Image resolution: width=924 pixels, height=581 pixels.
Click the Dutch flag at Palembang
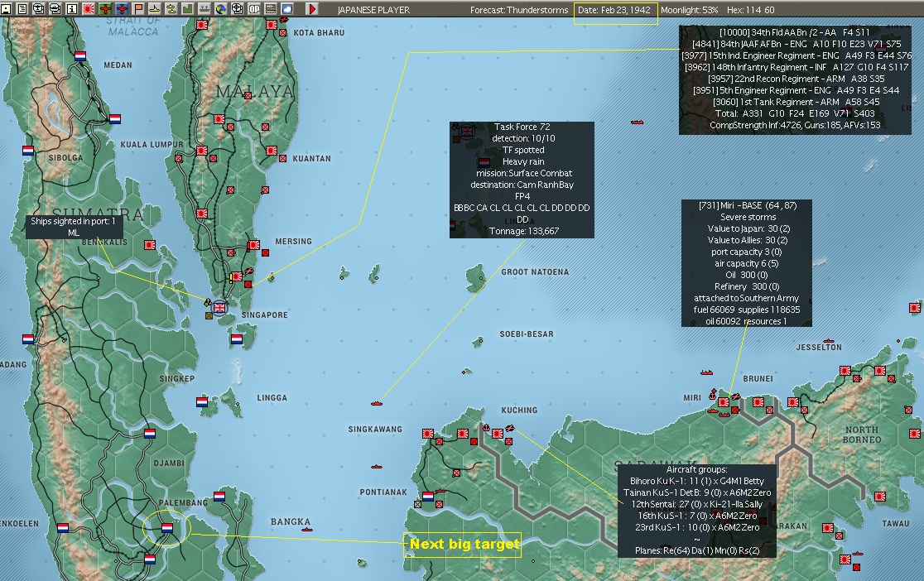click(166, 528)
